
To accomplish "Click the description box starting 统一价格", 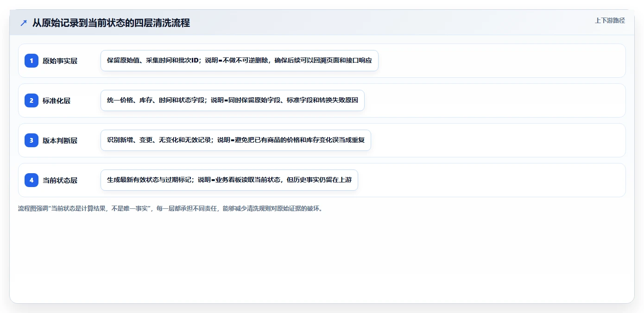I will pyautogui.click(x=233, y=100).
